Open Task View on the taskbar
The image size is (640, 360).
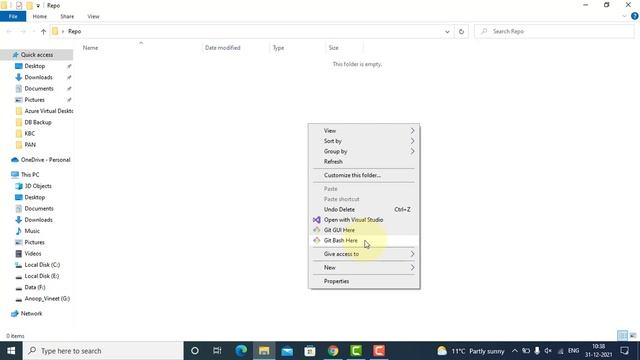218,351
